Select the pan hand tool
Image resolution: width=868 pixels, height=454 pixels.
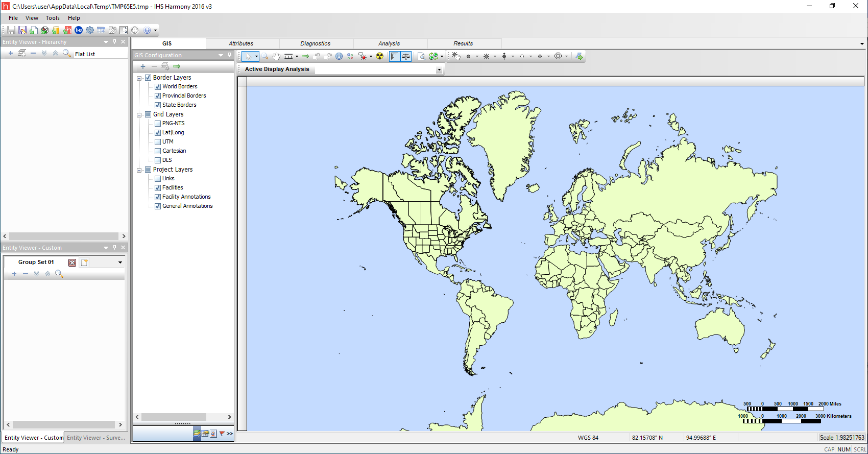click(276, 56)
